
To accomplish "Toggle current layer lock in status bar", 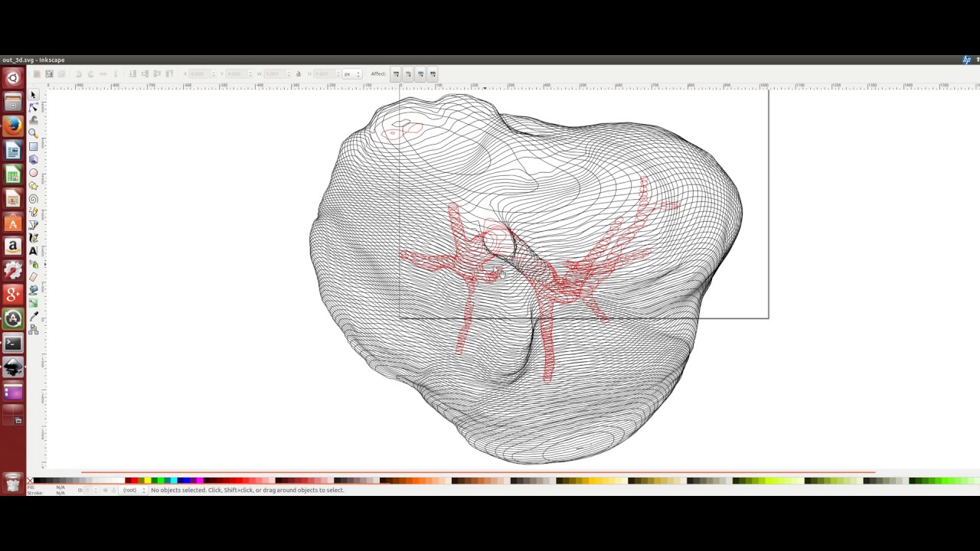I will pyautogui.click(x=113, y=490).
